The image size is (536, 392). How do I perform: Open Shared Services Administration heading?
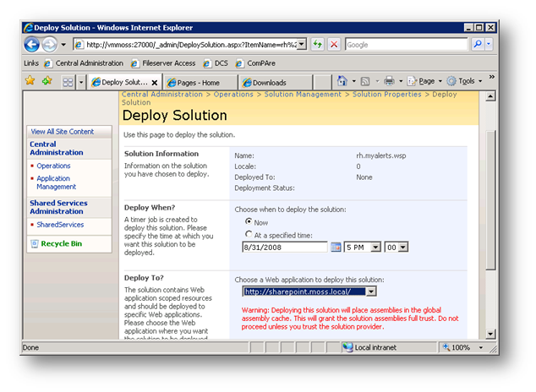click(x=58, y=207)
